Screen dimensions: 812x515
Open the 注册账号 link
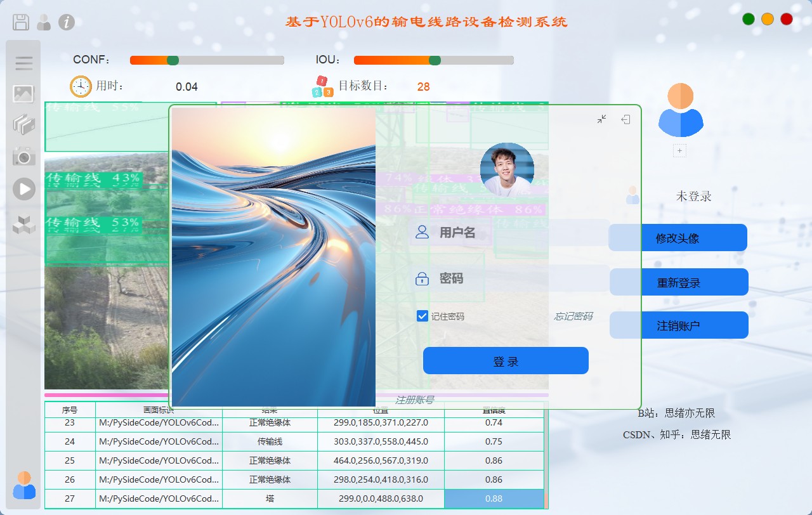(x=415, y=400)
